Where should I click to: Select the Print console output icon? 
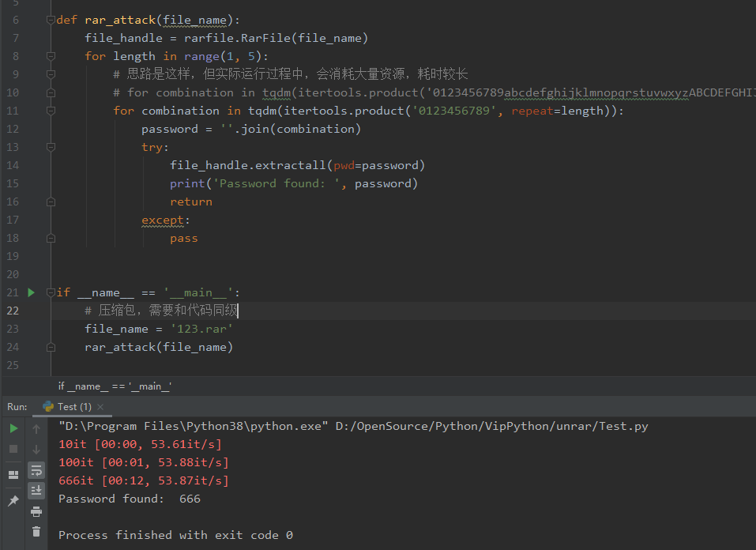coord(37,512)
